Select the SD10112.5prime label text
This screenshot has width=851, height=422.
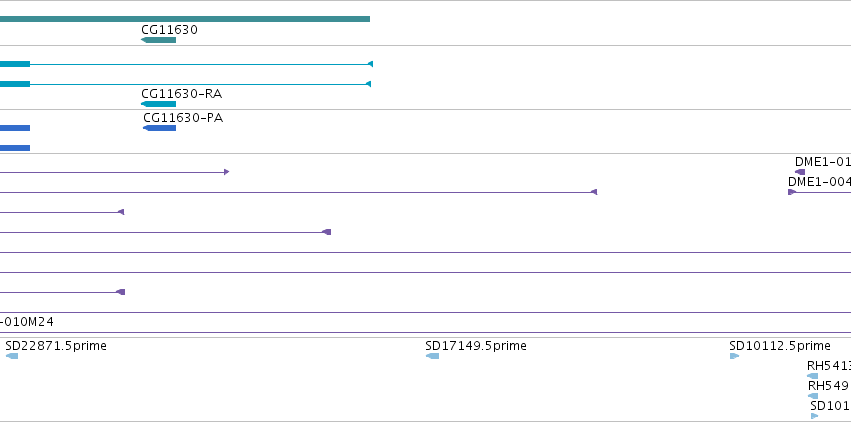point(780,346)
